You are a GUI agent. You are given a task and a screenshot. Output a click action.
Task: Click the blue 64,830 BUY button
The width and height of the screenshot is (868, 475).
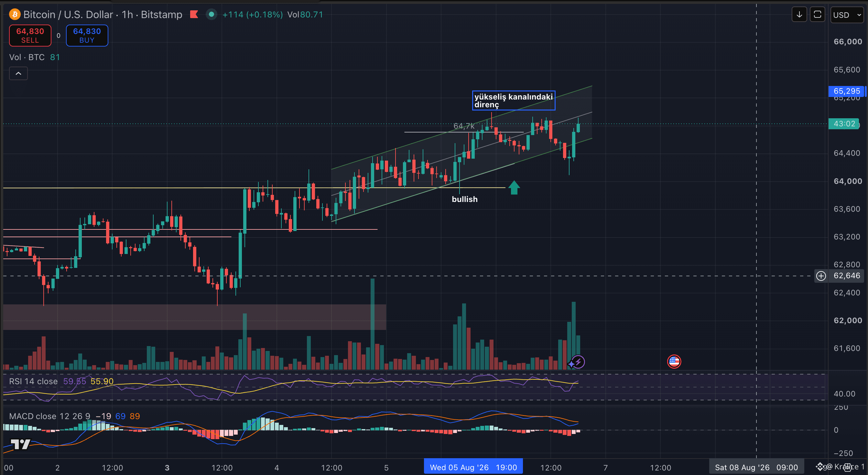point(87,35)
